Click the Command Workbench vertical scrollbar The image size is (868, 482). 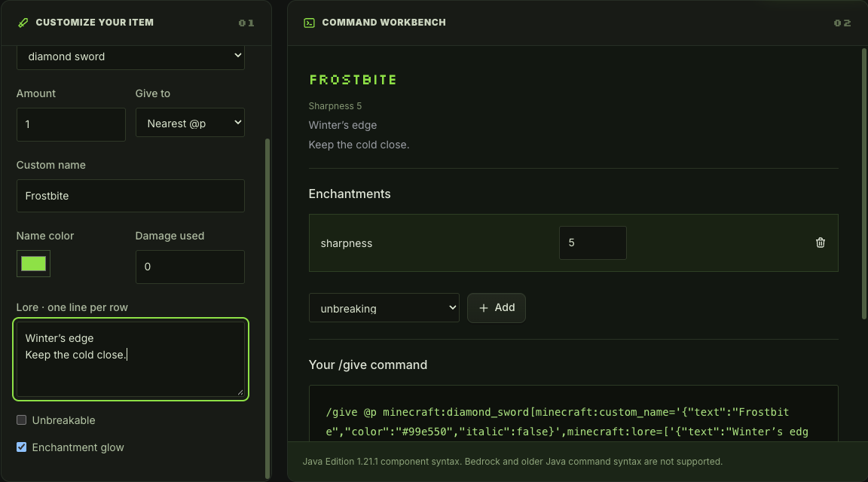pos(863,184)
